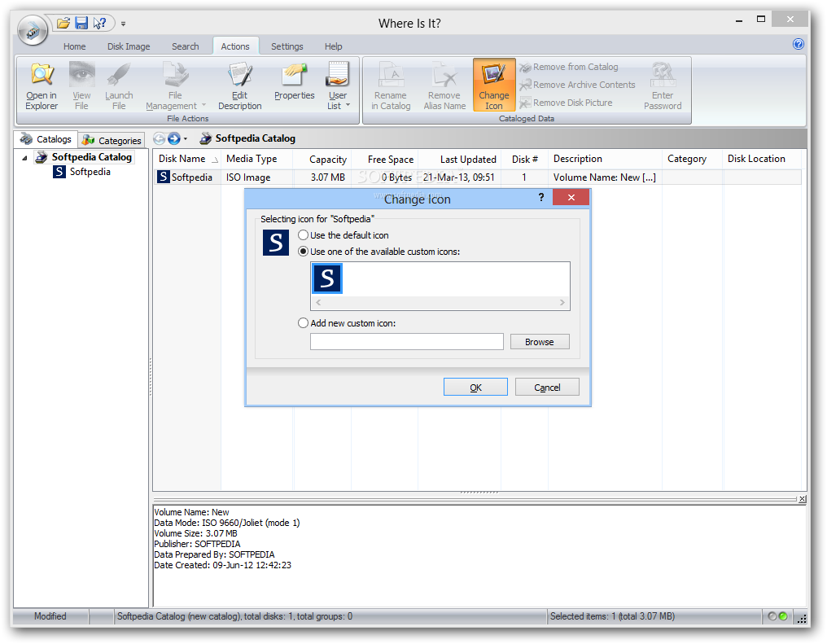Select Softpedia Catalog in the tree
Viewport: 827px width, 644px height.
tap(92, 157)
